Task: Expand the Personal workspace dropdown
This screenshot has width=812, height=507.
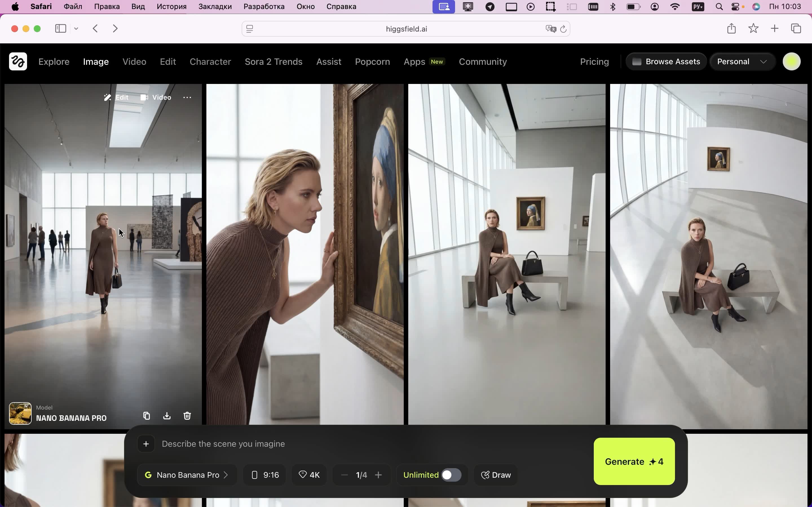Action: 742,62
